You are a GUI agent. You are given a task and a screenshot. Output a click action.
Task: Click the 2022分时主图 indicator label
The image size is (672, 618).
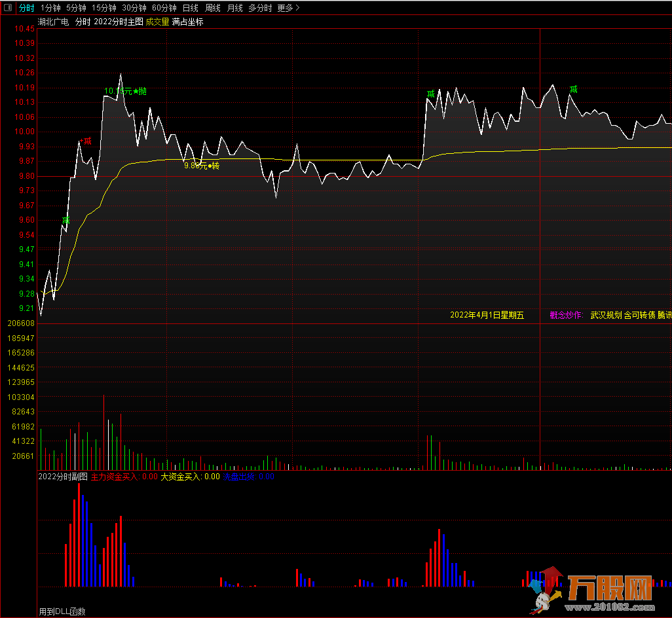[x=119, y=22]
